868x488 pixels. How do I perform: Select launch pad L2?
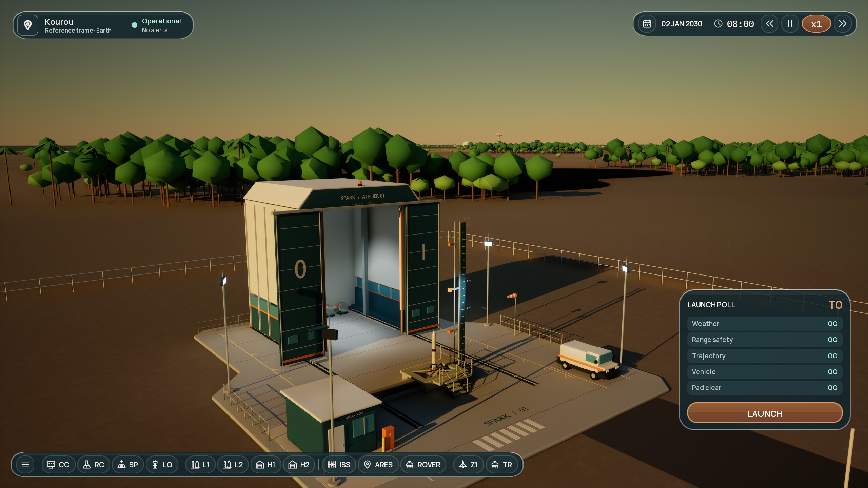pos(233,464)
